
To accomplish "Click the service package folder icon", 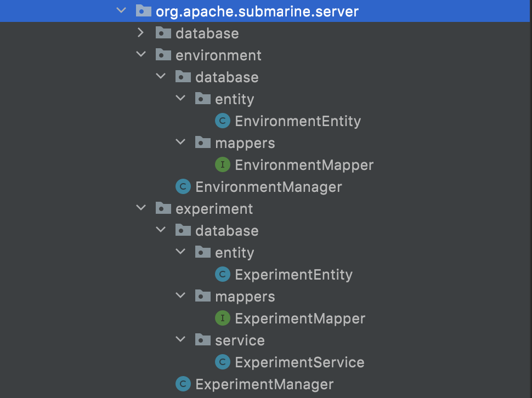I will pyautogui.click(x=203, y=340).
